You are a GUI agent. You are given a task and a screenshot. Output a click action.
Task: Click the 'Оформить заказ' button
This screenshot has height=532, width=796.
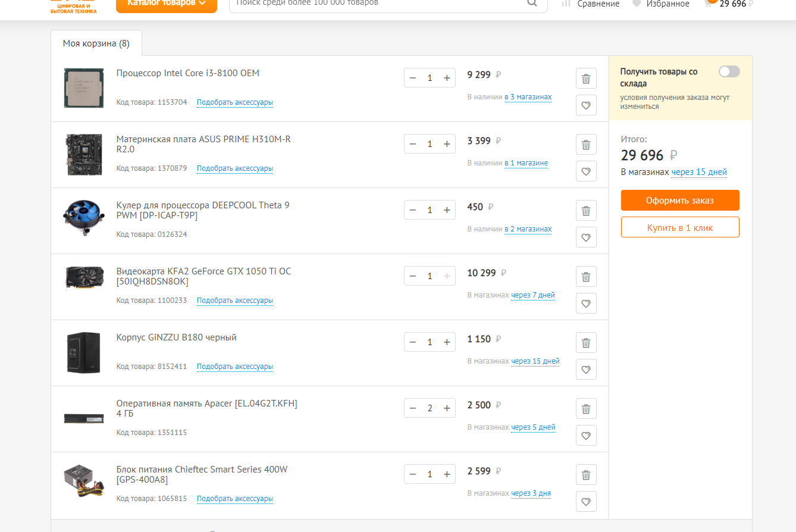click(680, 201)
